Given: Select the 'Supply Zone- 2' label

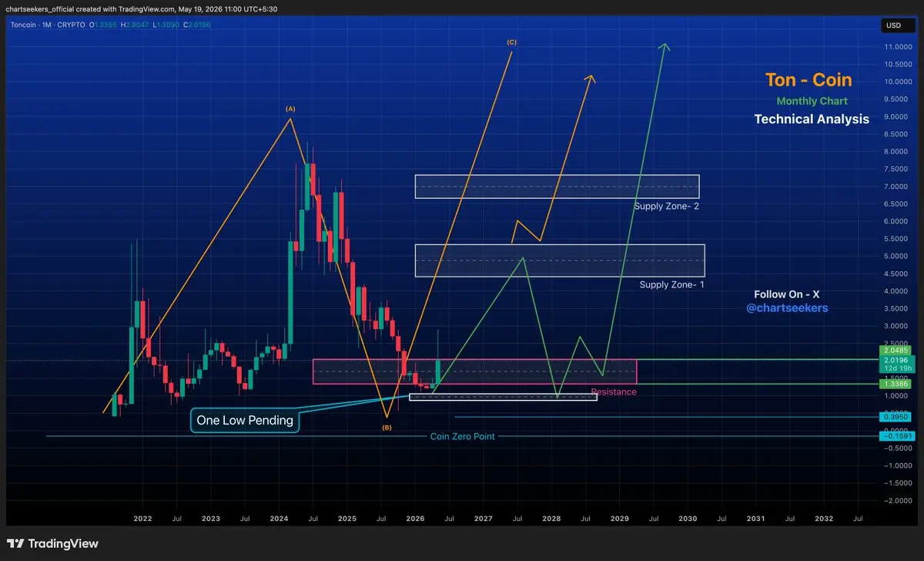Looking at the screenshot, I should pos(666,206).
